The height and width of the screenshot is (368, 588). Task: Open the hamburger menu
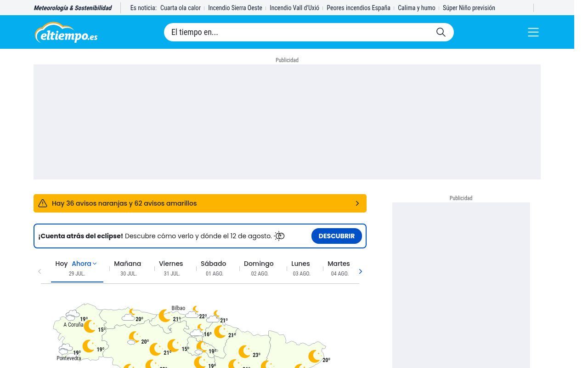click(533, 32)
